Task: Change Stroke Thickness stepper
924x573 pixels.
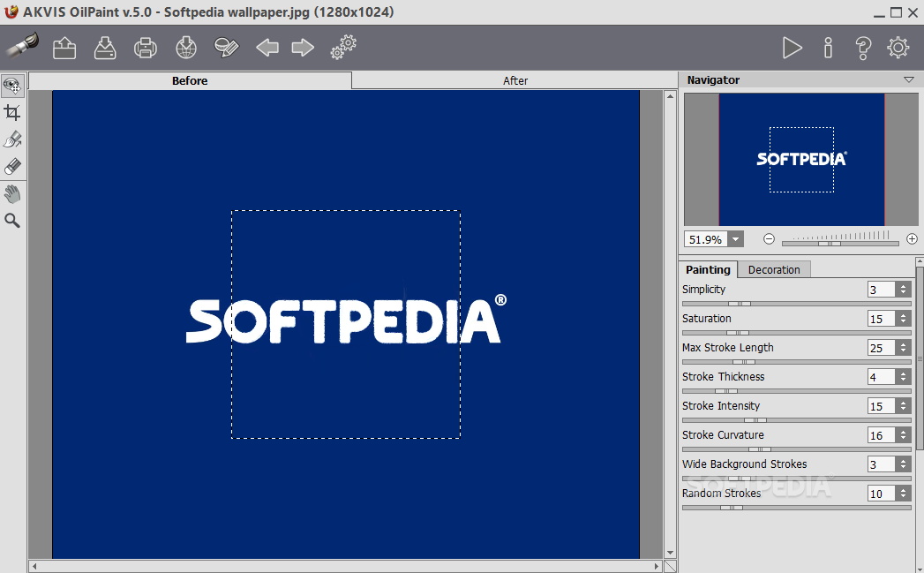Action: click(903, 377)
